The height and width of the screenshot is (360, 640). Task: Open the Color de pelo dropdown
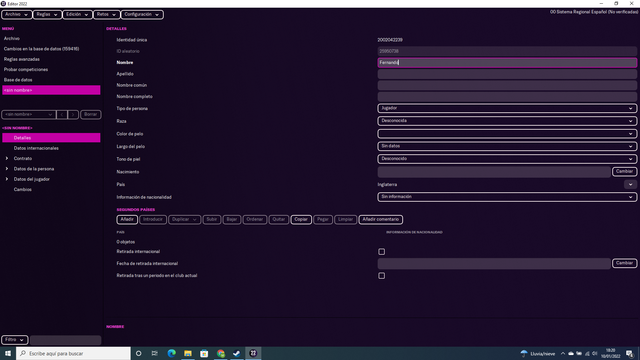pos(507,133)
